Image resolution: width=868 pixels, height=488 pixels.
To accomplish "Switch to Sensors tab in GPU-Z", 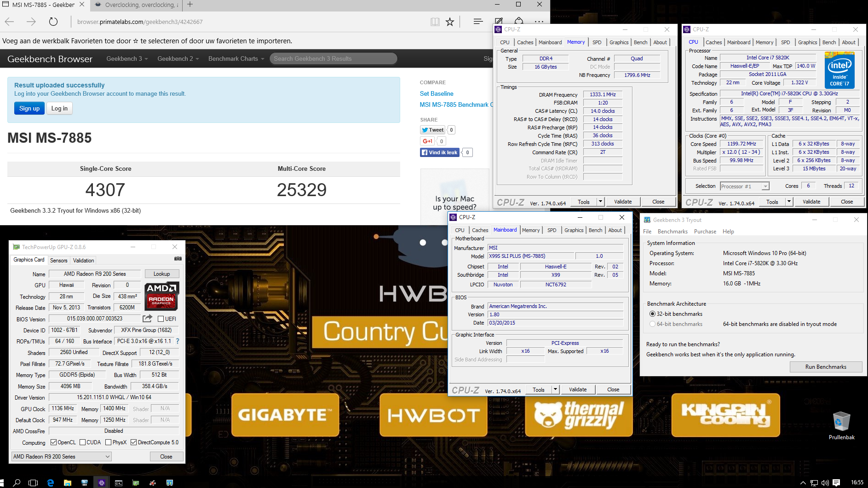I will (59, 260).
